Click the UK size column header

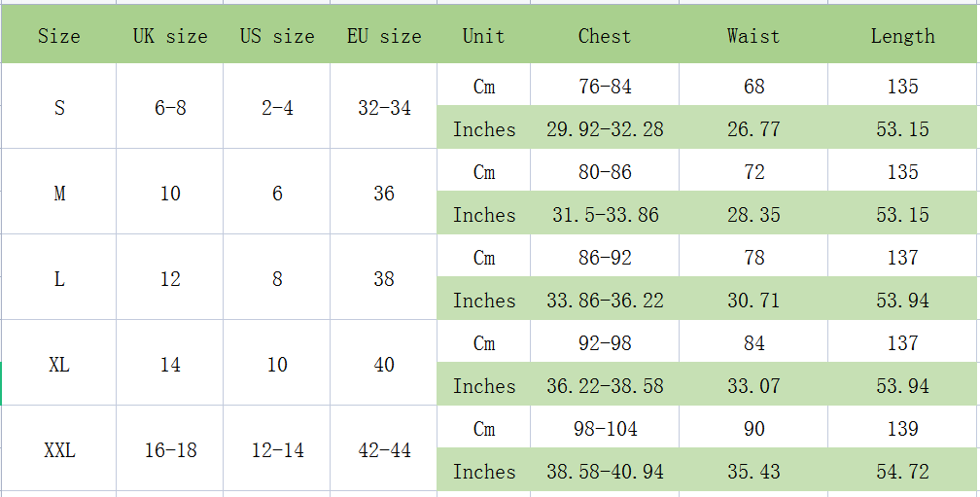click(170, 36)
